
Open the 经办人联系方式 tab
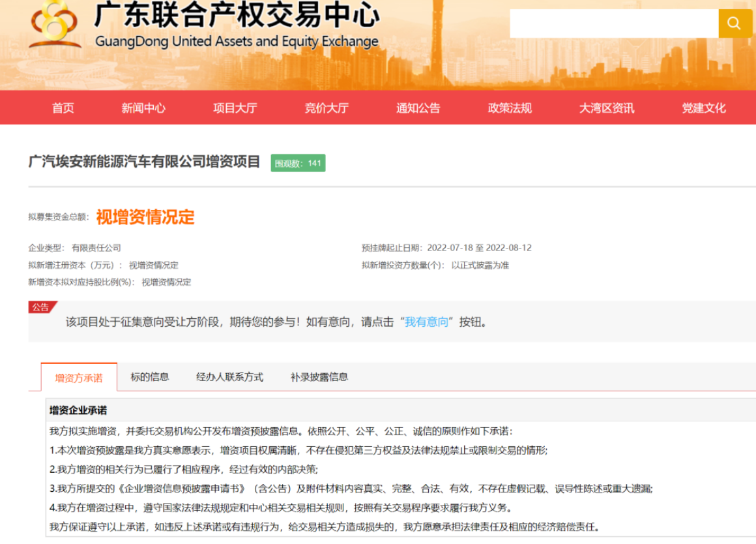229,377
